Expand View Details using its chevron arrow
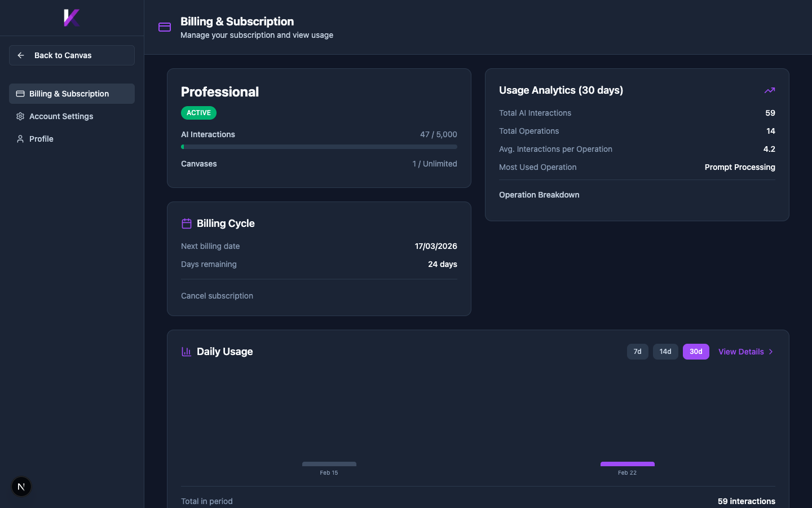Screen dimensions: 812x508 [x=771, y=351]
